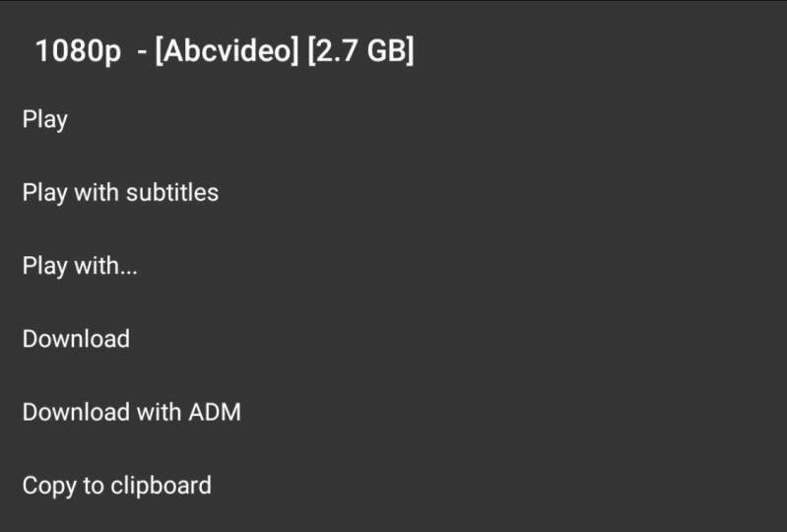Copy the stream link to clipboard

tap(116, 485)
